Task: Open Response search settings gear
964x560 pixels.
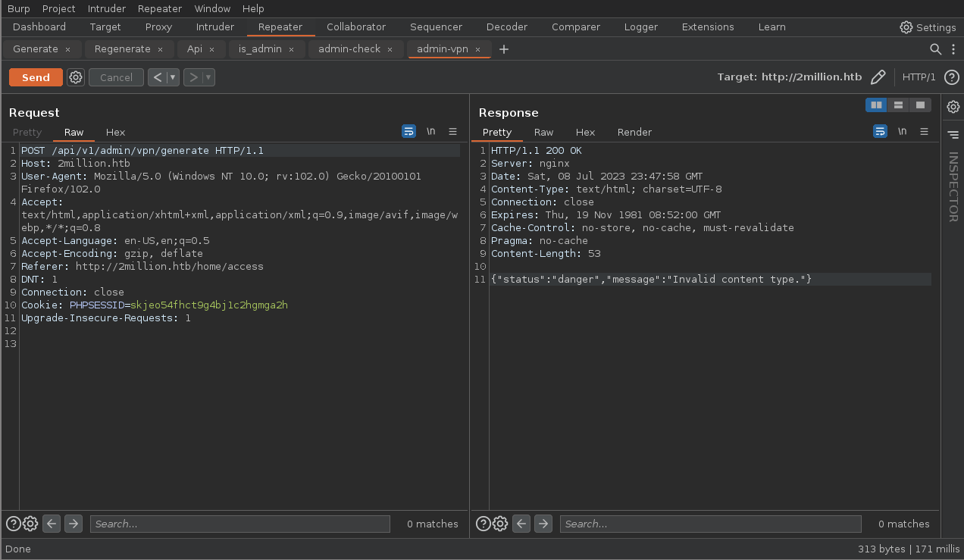Action: (x=500, y=524)
